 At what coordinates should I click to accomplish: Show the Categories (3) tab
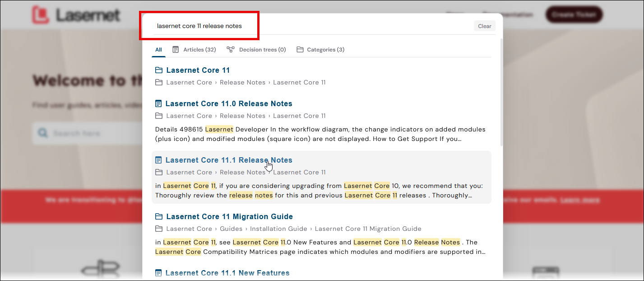[x=320, y=50]
